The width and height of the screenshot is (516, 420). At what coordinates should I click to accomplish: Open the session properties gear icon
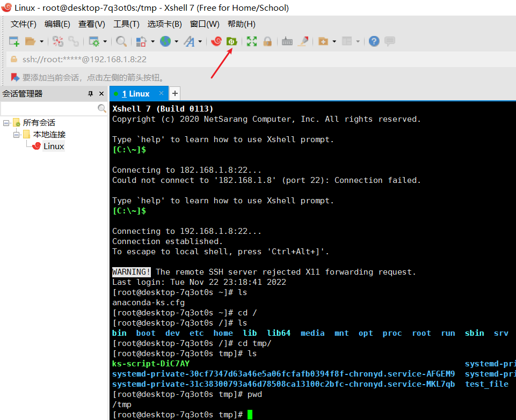pos(94,41)
